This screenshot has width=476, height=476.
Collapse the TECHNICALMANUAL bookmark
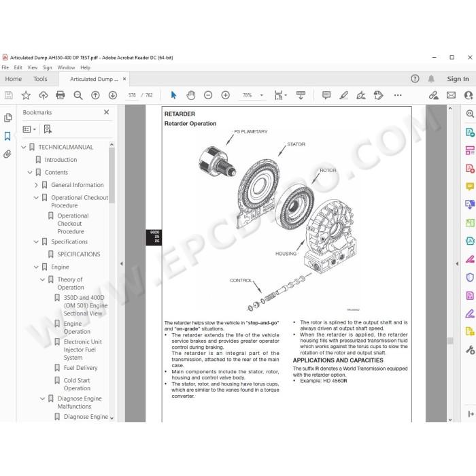click(24, 148)
